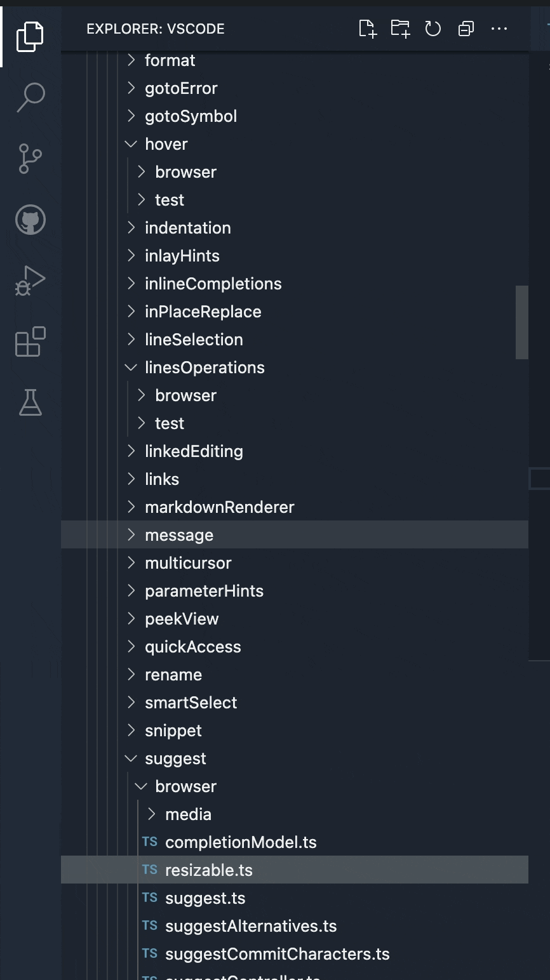550x980 pixels.
Task: Click the Refresh Explorer icon
Action: click(433, 29)
